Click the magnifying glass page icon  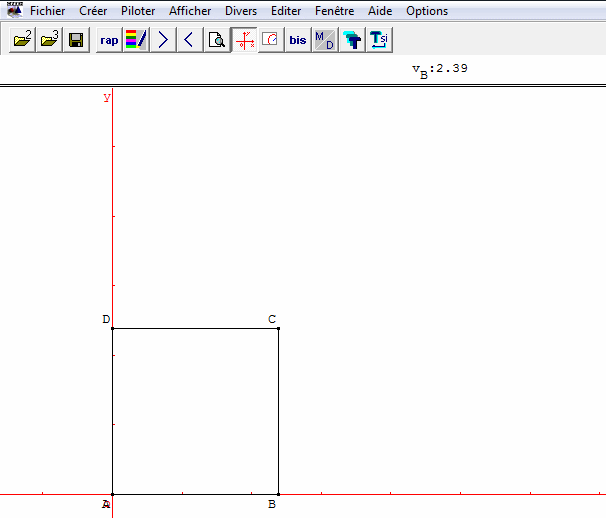tap(216, 40)
